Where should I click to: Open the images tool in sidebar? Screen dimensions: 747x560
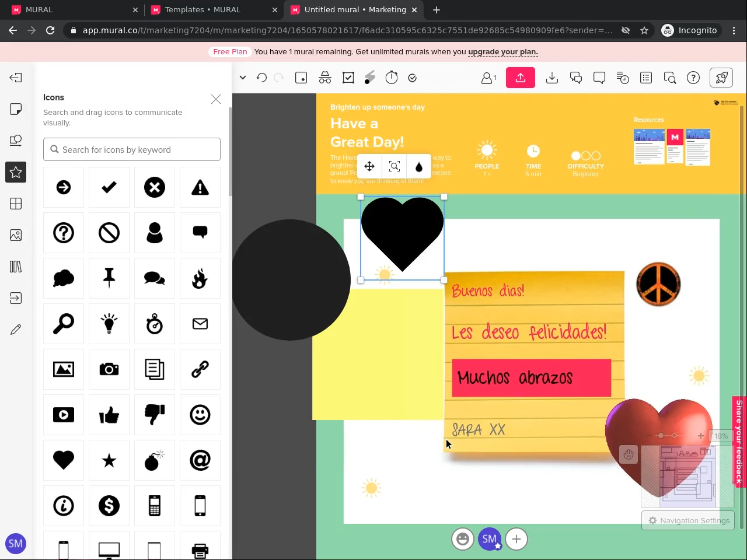click(x=16, y=235)
